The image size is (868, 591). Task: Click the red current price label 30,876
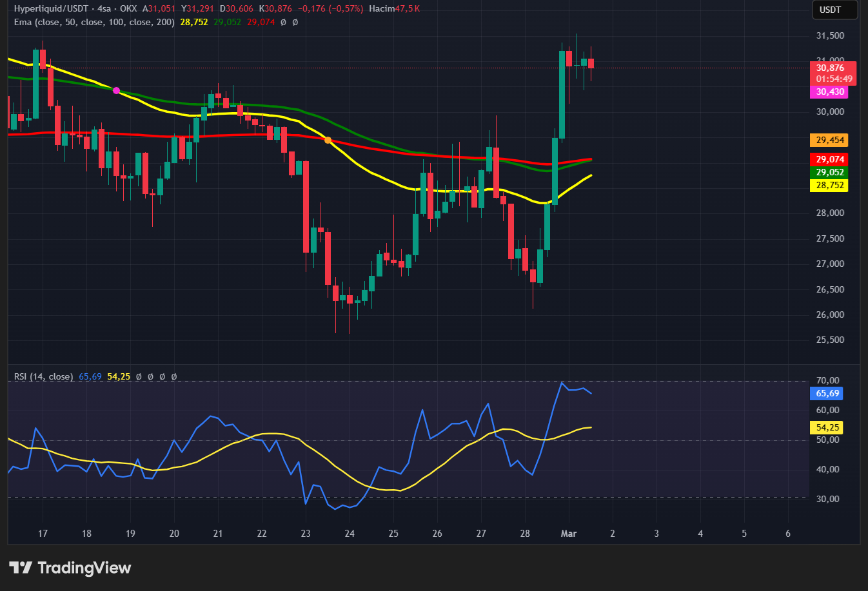click(832, 68)
